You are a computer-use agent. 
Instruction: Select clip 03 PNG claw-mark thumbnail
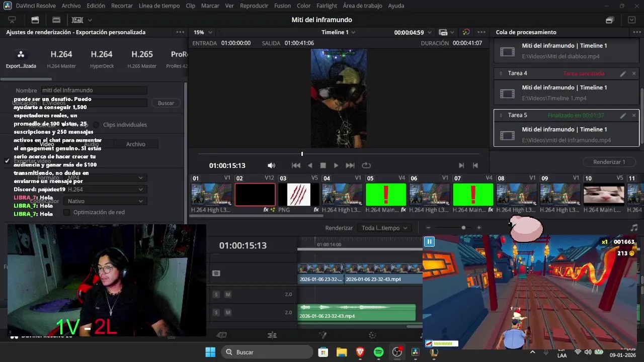pyautogui.click(x=299, y=195)
